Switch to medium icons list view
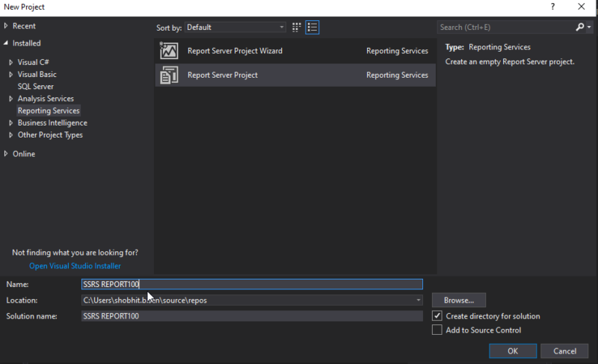 (x=312, y=27)
